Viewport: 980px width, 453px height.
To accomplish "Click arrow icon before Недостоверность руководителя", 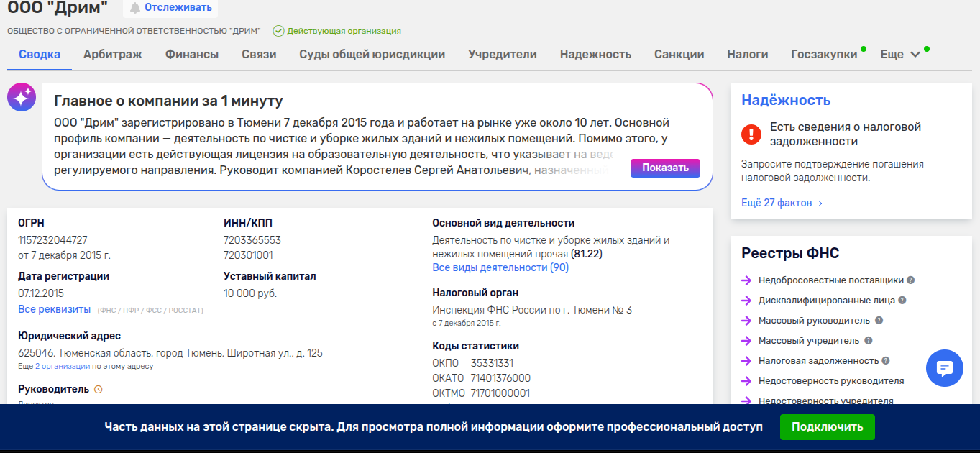I will (746, 381).
